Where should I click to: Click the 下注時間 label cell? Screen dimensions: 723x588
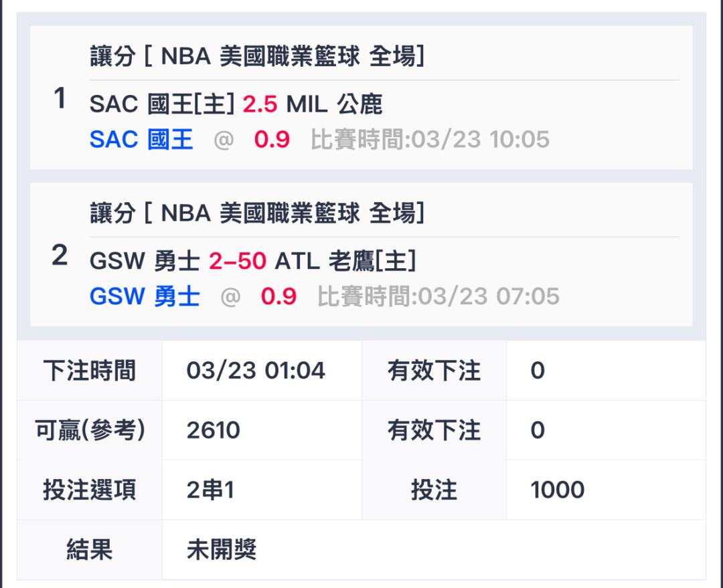tap(90, 371)
